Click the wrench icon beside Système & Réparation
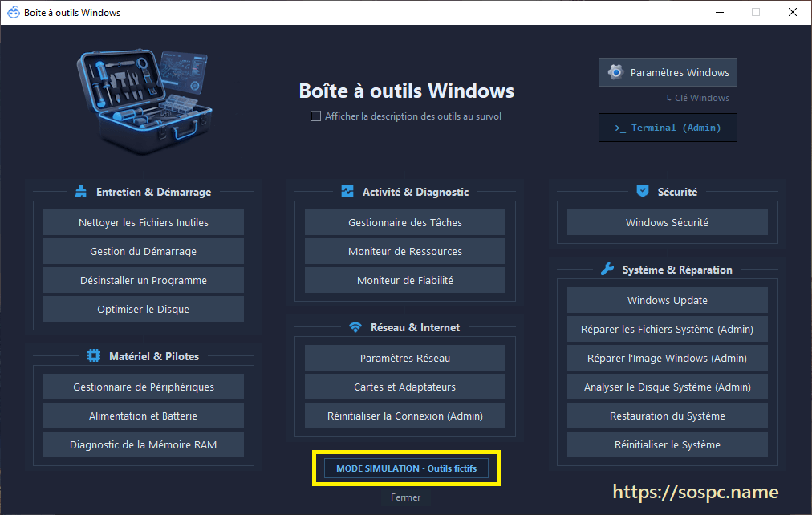The image size is (812, 515). (607, 270)
